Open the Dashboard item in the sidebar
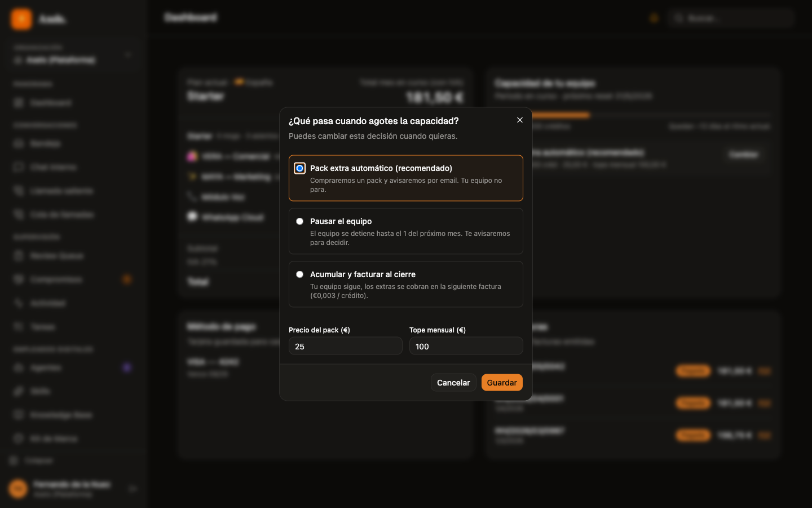812x508 pixels. pyautogui.click(x=51, y=103)
